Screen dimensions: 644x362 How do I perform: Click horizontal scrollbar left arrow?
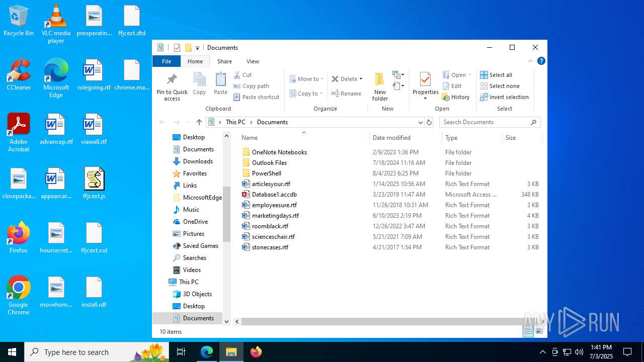tap(237, 321)
